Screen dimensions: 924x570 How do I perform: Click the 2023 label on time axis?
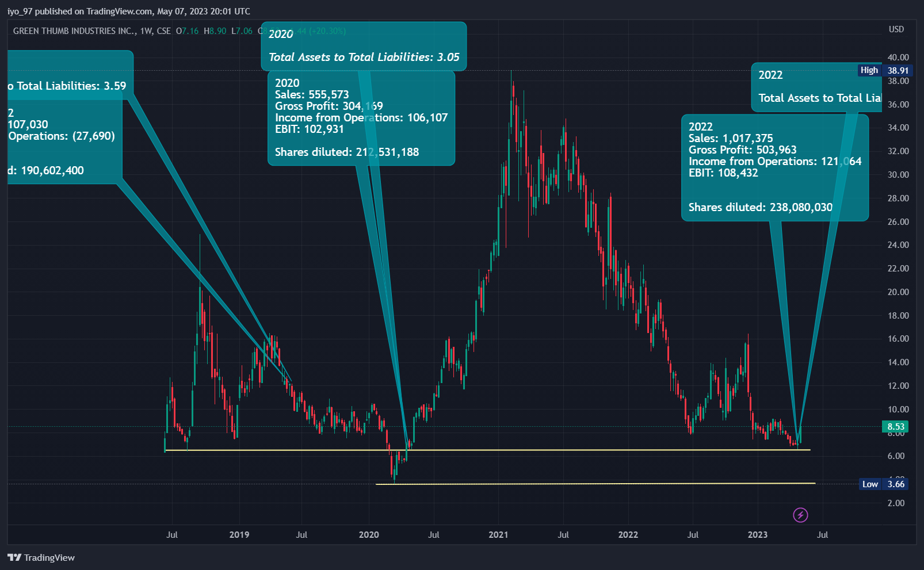point(757,535)
